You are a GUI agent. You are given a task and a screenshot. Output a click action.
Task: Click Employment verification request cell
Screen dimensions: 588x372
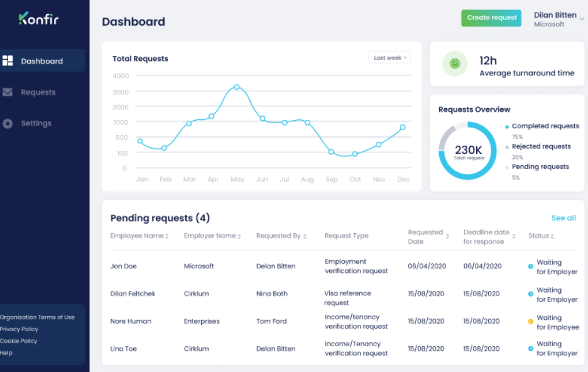[x=356, y=266]
